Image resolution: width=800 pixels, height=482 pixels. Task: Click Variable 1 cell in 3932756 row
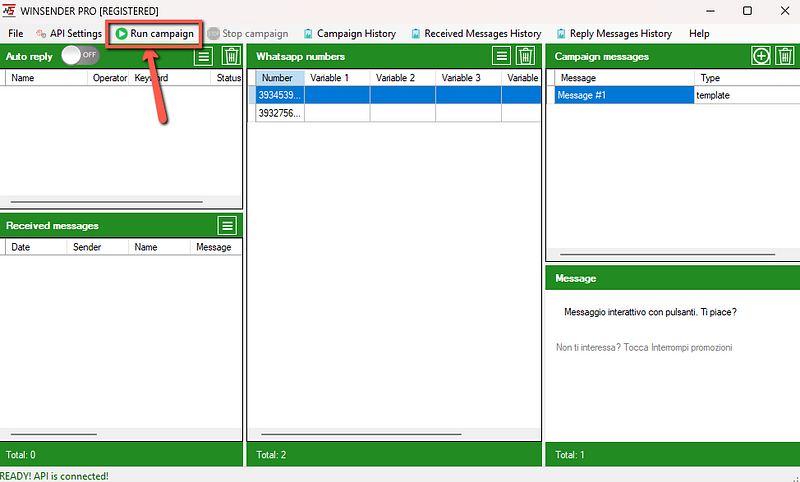pyautogui.click(x=337, y=113)
